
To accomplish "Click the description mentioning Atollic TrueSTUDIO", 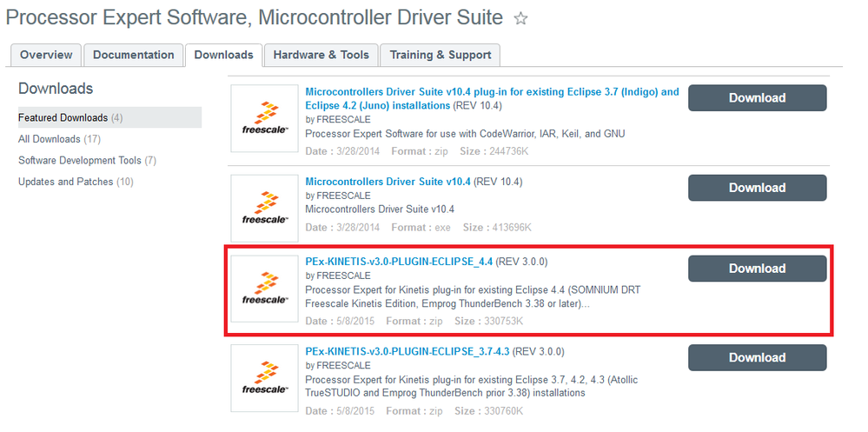I will click(472, 387).
